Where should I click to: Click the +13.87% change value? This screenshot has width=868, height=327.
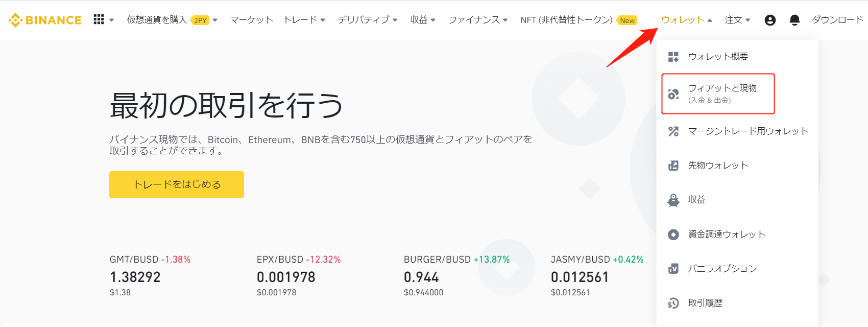(492, 260)
